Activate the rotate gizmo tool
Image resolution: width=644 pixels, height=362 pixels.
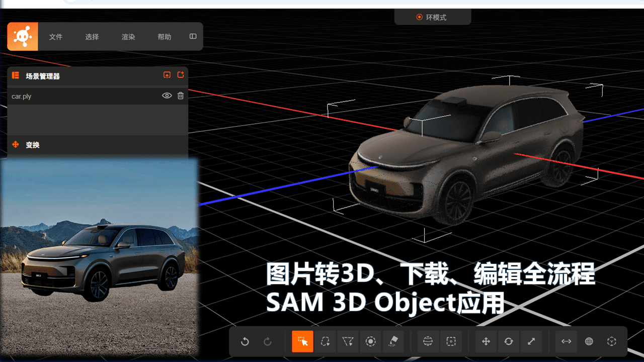509,341
